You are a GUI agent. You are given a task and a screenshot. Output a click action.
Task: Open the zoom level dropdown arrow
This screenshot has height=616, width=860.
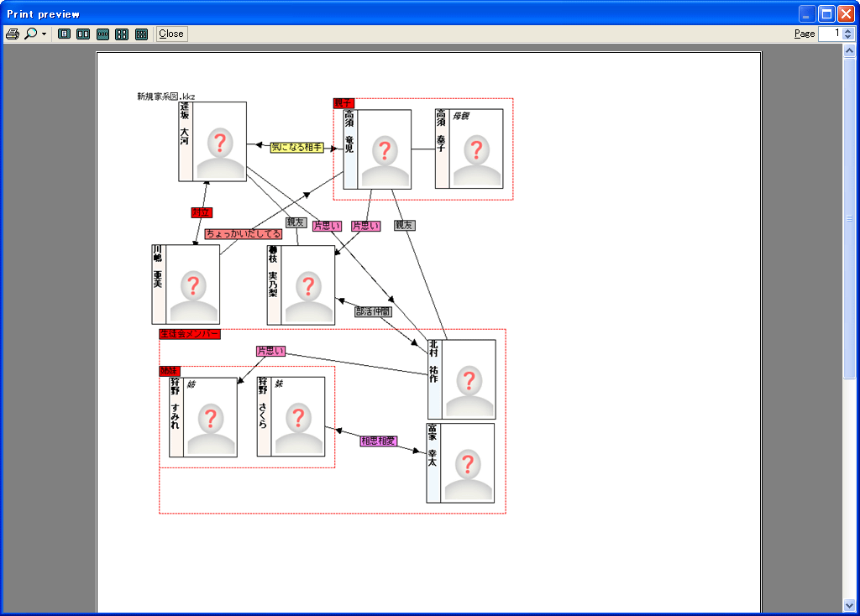point(44,34)
